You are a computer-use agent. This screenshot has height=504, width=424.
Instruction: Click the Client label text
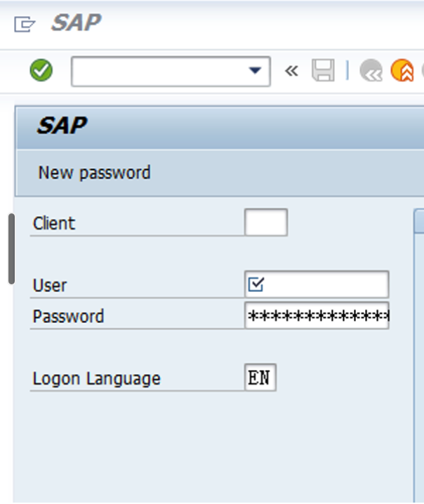(x=54, y=223)
